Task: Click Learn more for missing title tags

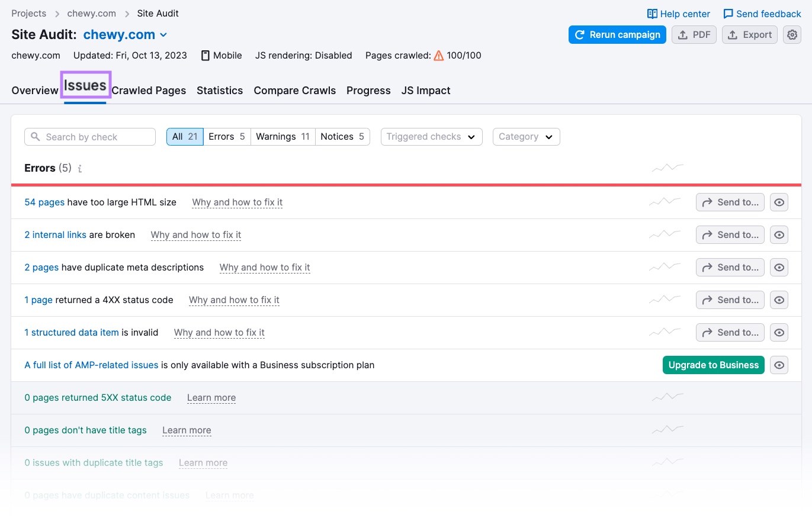Action: [x=187, y=430]
